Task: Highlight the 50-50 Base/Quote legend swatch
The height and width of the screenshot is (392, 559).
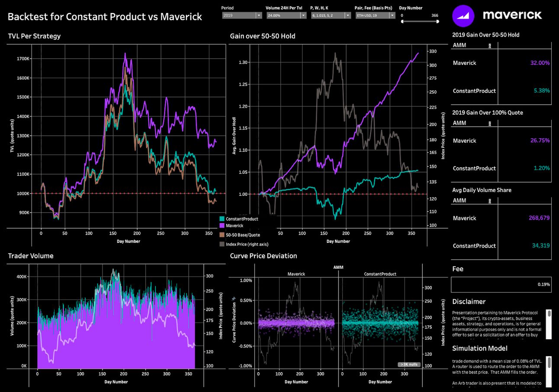Action: click(222, 235)
